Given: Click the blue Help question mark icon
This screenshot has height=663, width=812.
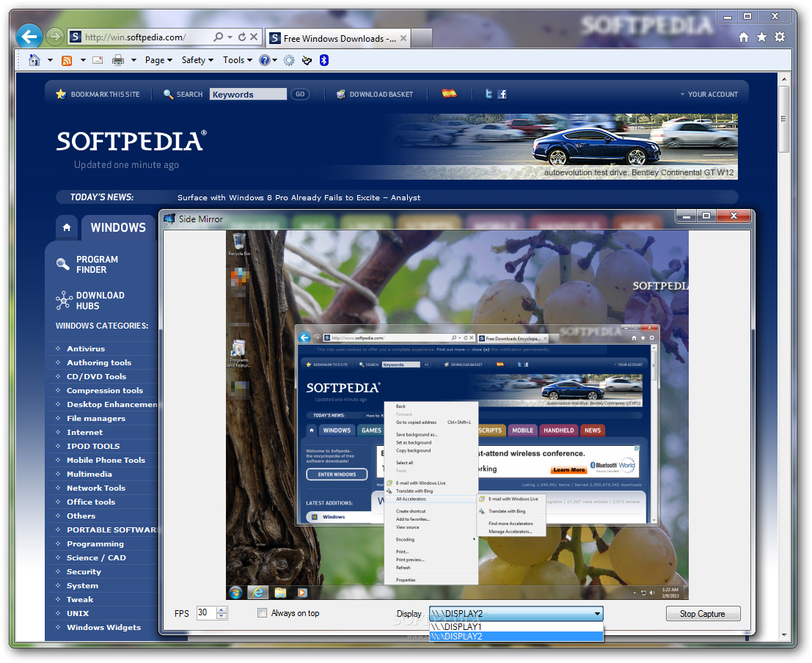Looking at the screenshot, I should coord(265,60).
